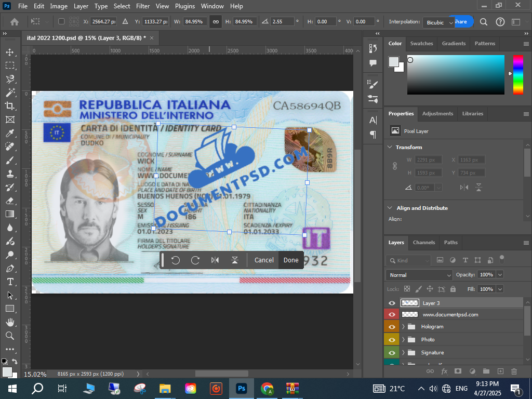Screen dimensions: 532x399
Task: Select the Crop tool
Action: point(10,106)
